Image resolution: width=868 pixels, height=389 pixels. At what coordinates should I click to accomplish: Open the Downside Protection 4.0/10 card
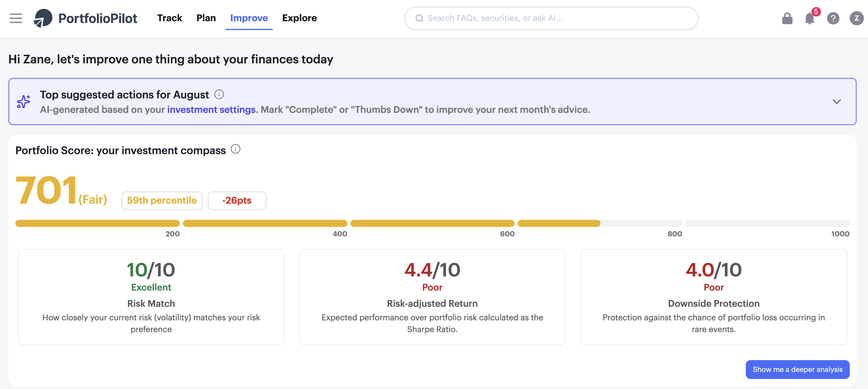pos(713,297)
